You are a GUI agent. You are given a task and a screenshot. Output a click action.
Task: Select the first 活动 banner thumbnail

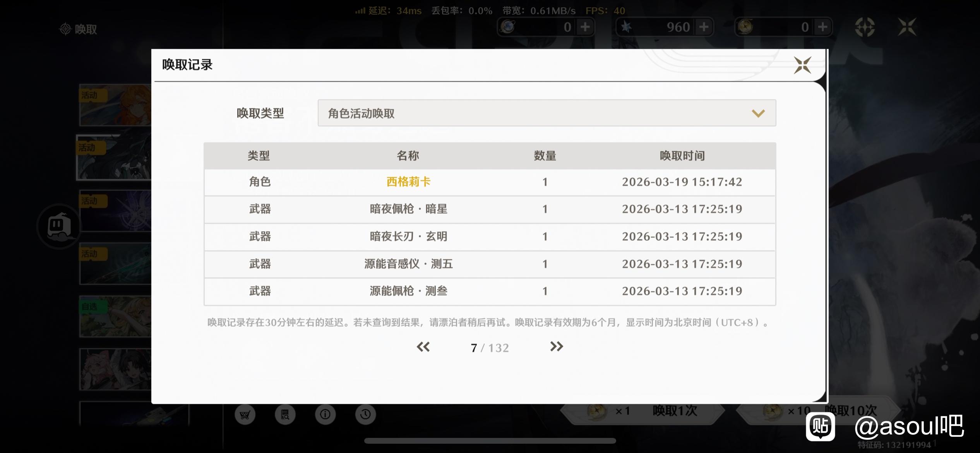(115, 105)
